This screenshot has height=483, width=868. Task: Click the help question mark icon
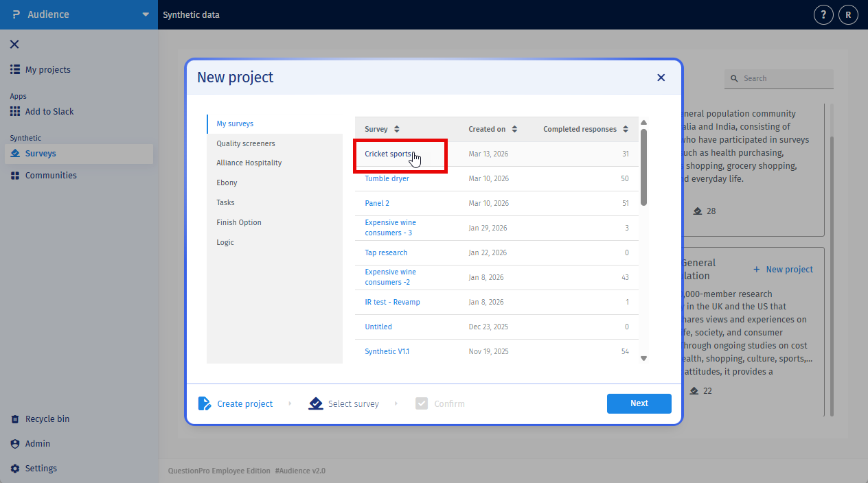pyautogui.click(x=823, y=14)
